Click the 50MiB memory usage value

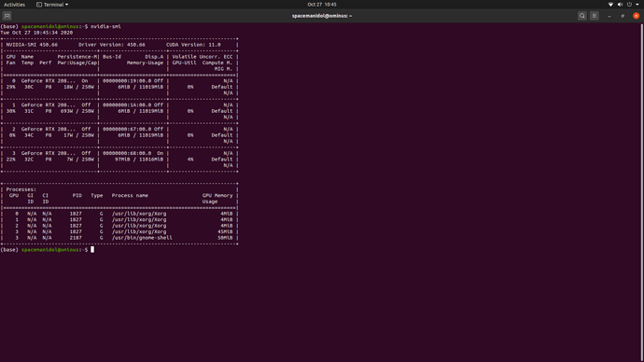tap(225, 238)
